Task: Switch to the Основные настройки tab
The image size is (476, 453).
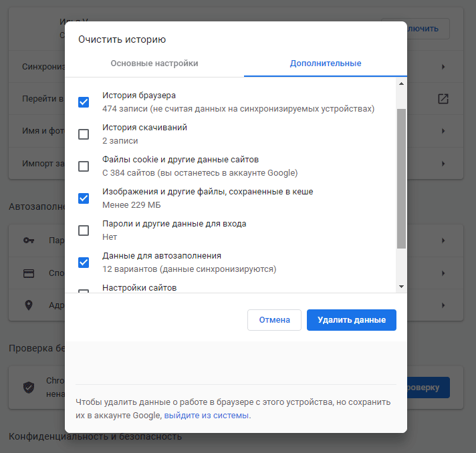Action: coord(154,63)
